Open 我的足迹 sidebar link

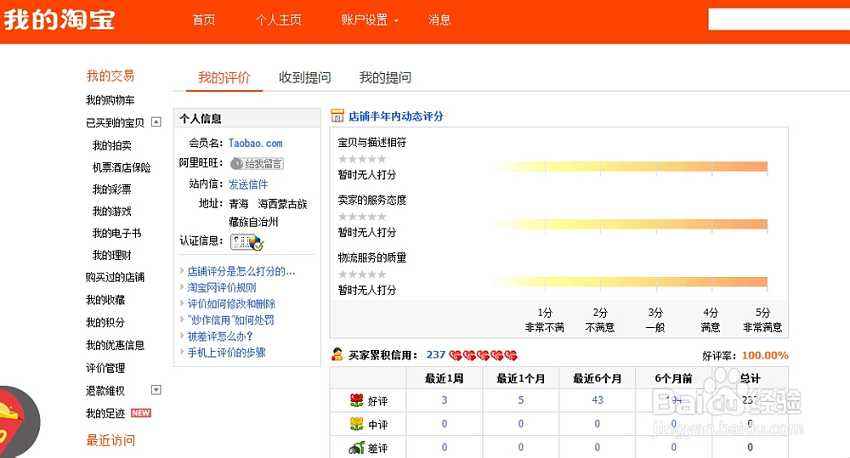[105, 414]
